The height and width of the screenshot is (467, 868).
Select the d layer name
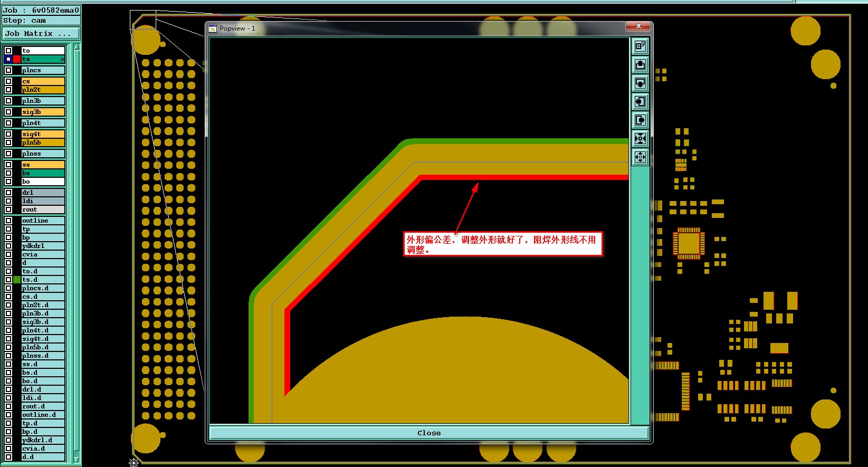[x=43, y=263]
